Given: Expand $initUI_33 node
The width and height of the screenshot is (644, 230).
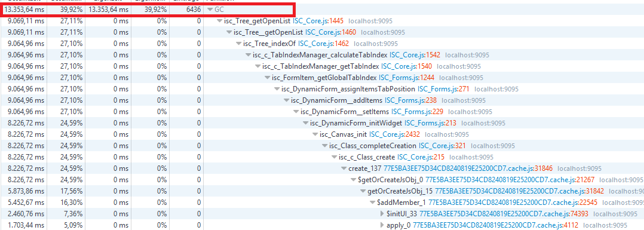Looking at the screenshot, I should [x=382, y=214].
